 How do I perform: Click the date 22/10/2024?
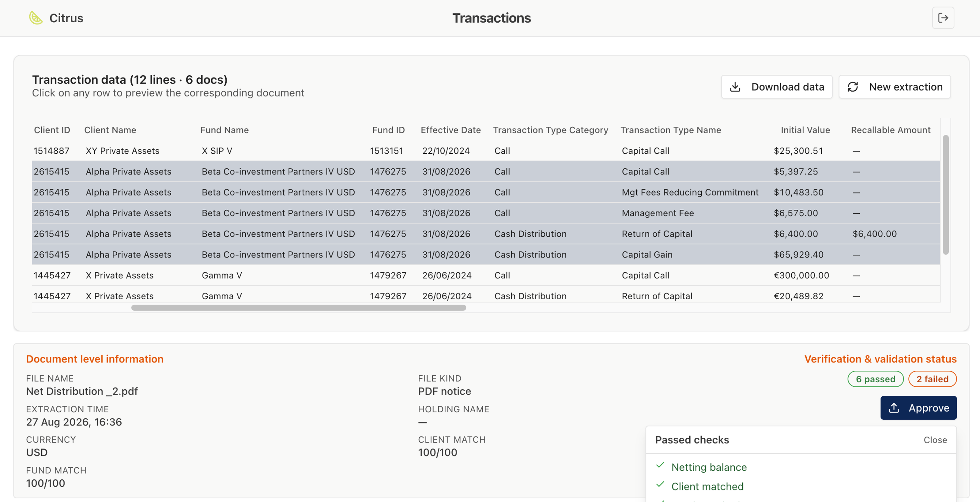click(446, 151)
